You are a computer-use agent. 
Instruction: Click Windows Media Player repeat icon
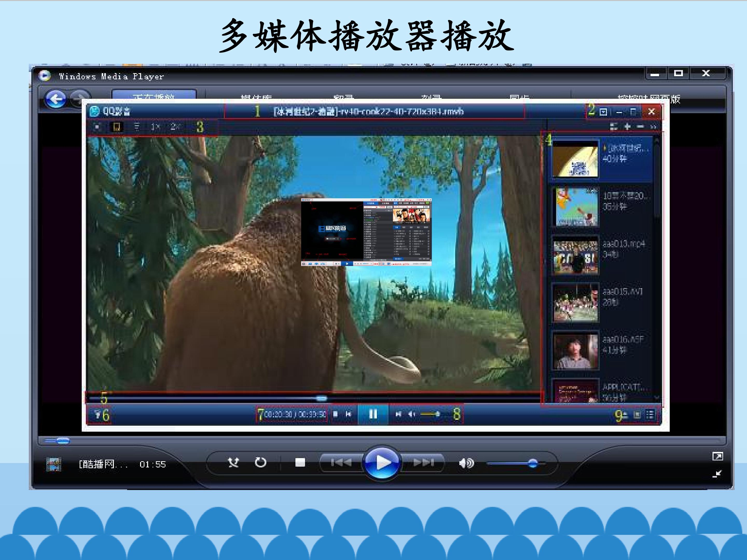(x=260, y=463)
